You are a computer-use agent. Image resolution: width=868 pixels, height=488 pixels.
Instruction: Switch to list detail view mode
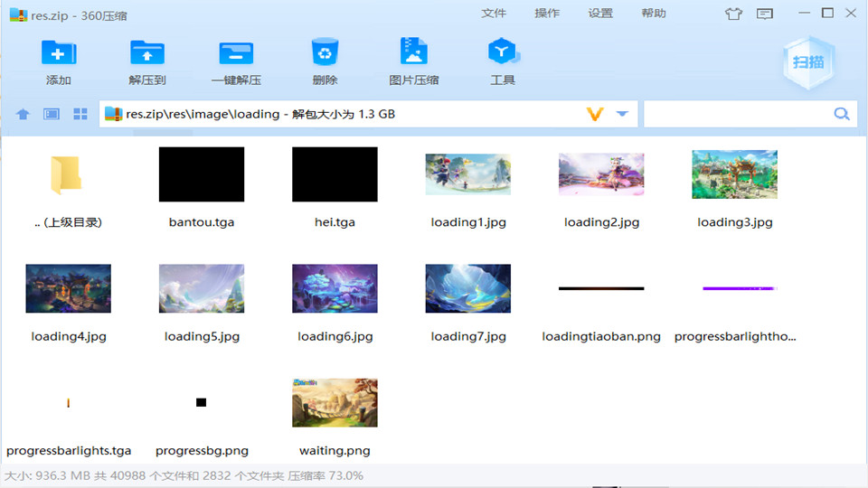tap(52, 114)
